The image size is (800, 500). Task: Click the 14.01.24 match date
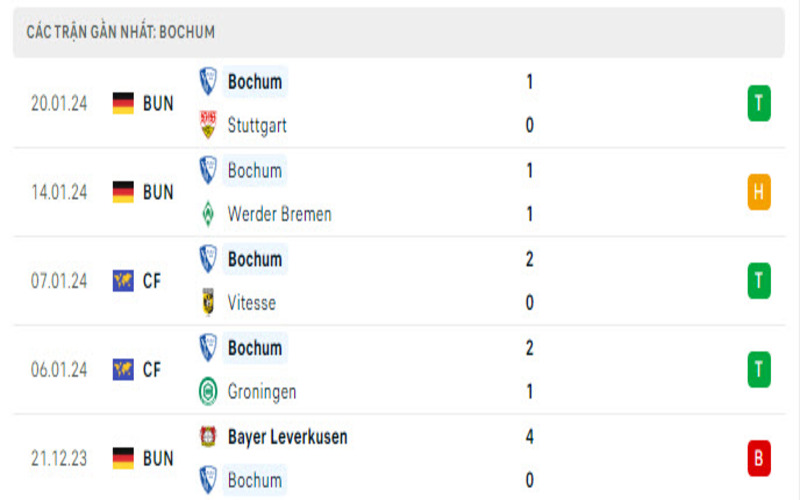click(60, 192)
